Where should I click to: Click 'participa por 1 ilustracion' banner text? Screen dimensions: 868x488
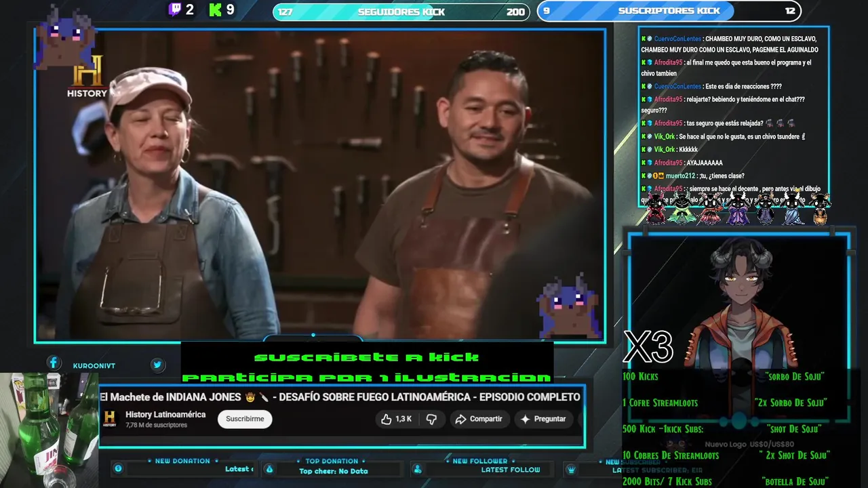point(367,378)
